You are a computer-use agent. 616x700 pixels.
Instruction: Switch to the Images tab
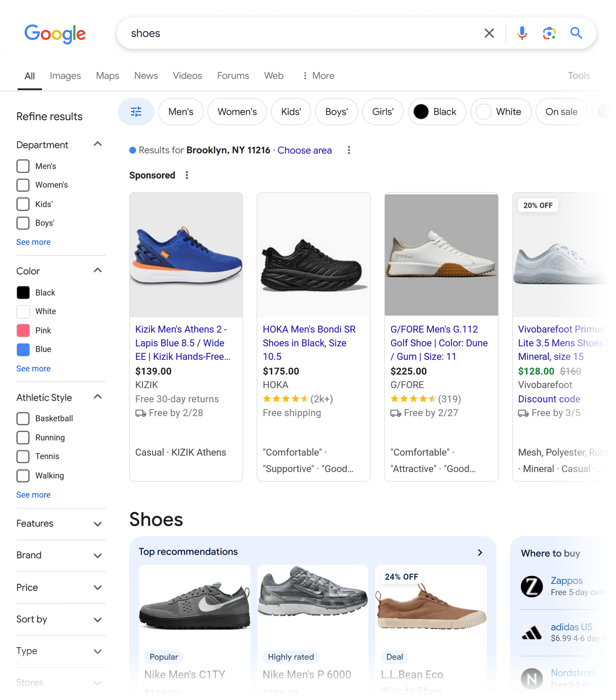click(x=65, y=76)
